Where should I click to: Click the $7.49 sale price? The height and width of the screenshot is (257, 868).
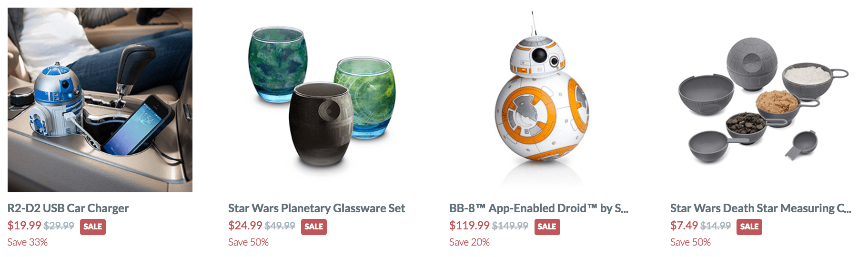click(684, 226)
